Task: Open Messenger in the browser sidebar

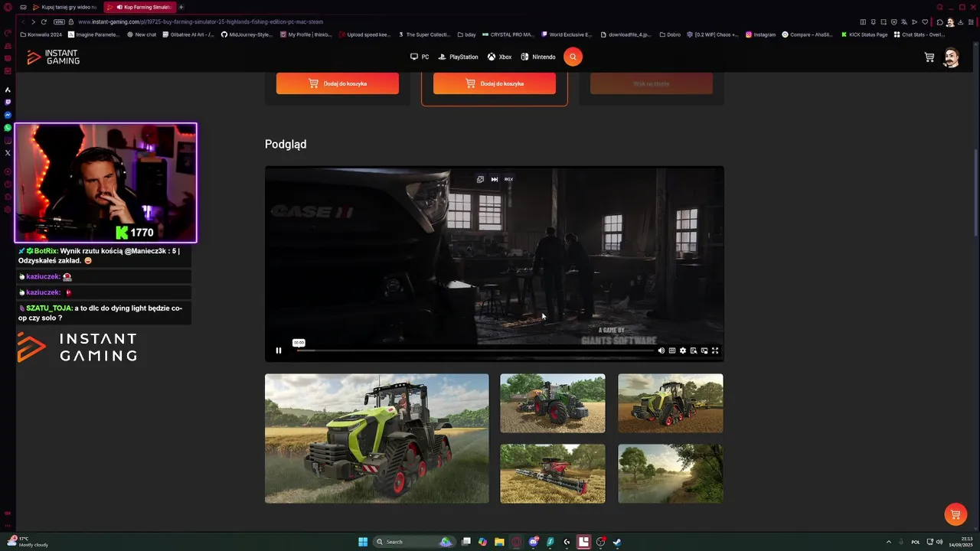Action: pos(8,115)
